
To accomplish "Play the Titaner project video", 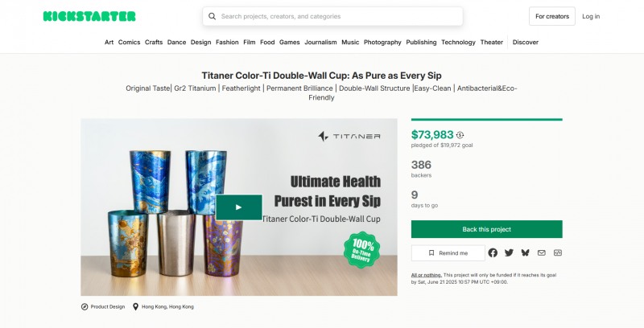I will tap(239, 207).
